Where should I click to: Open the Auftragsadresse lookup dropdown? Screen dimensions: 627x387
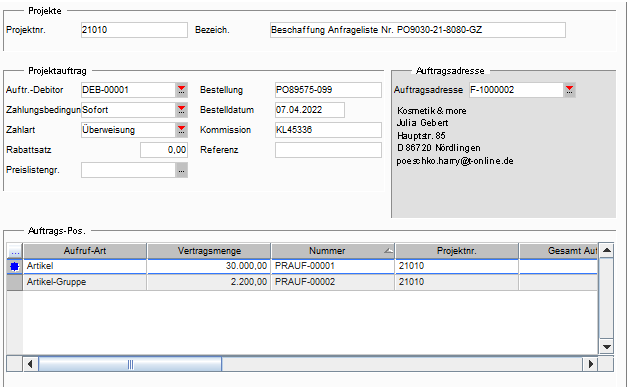pyautogui.click(x=569, y=90)
